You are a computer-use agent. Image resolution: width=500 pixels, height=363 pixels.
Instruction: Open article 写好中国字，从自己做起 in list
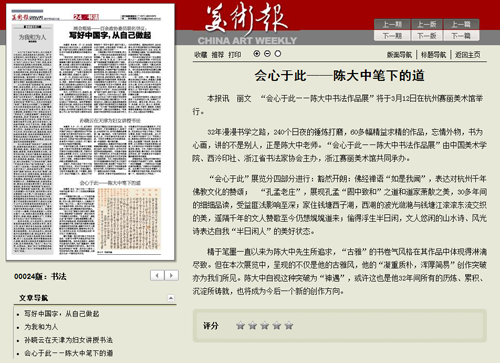[x=62, y=314]
